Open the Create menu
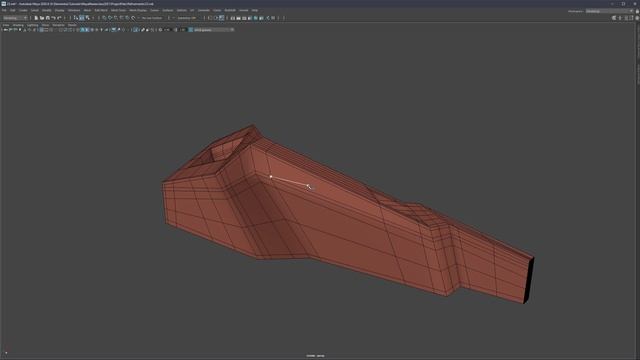640x360 pixels. pos(23,10)
